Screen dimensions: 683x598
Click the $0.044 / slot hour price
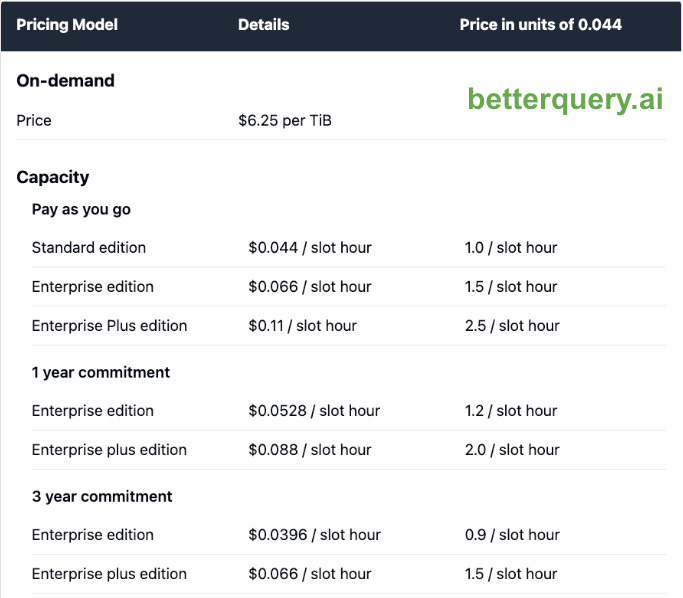(310, 247)
